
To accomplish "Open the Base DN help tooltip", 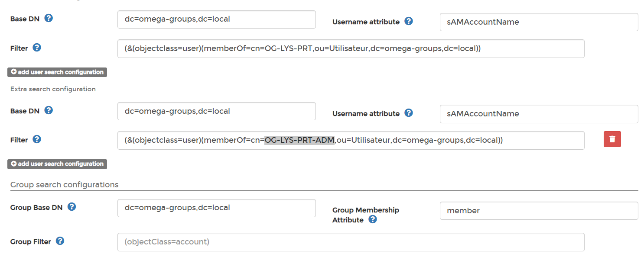I will coord(49,18).
